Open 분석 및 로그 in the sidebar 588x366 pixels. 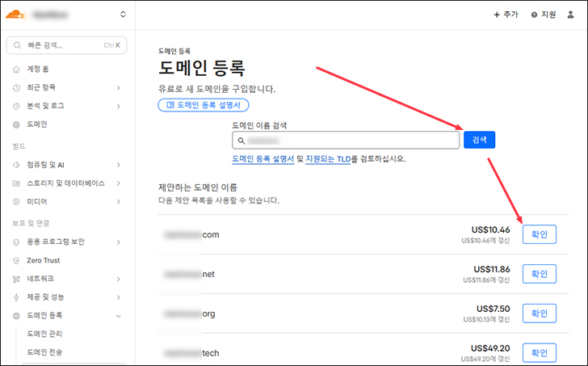point(45,106)
